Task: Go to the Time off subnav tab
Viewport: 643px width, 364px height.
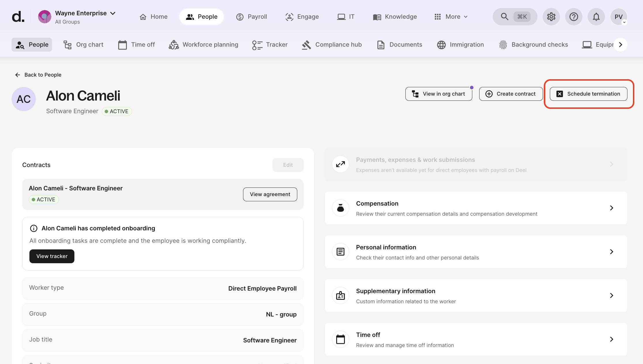Action: pyautogui.click(x=137, y=45)
